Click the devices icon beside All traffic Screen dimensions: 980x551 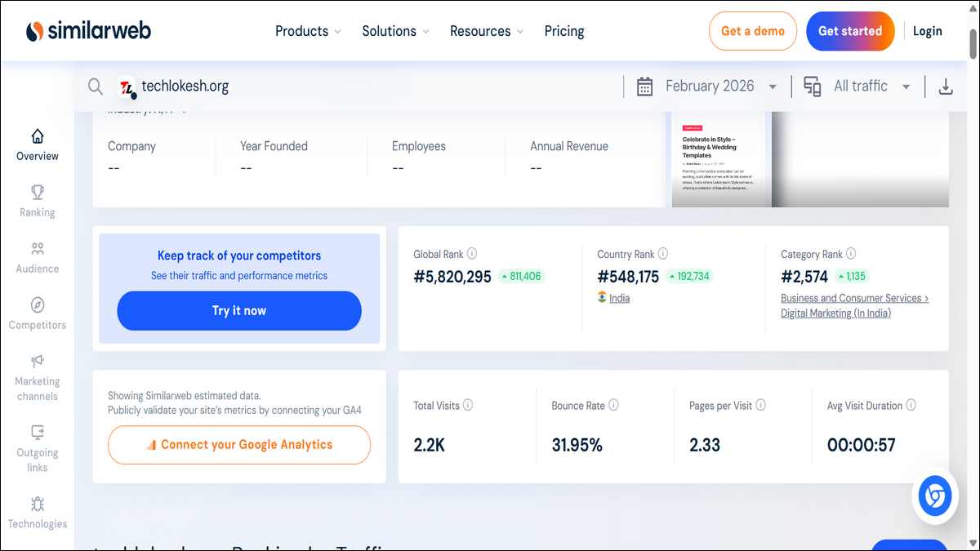coord(813,87)
